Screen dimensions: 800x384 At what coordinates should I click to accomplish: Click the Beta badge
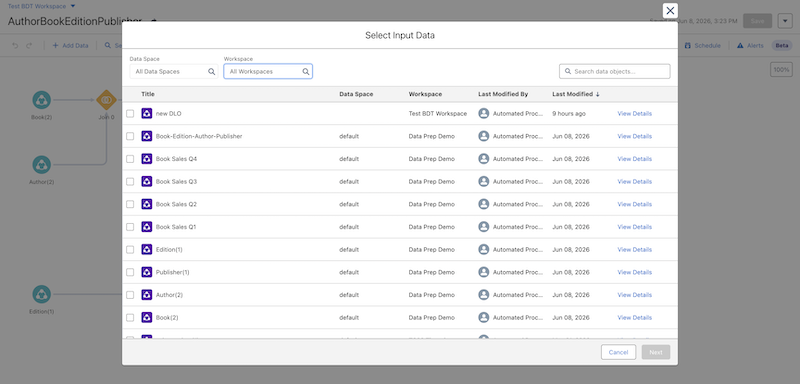click(782, 45)
